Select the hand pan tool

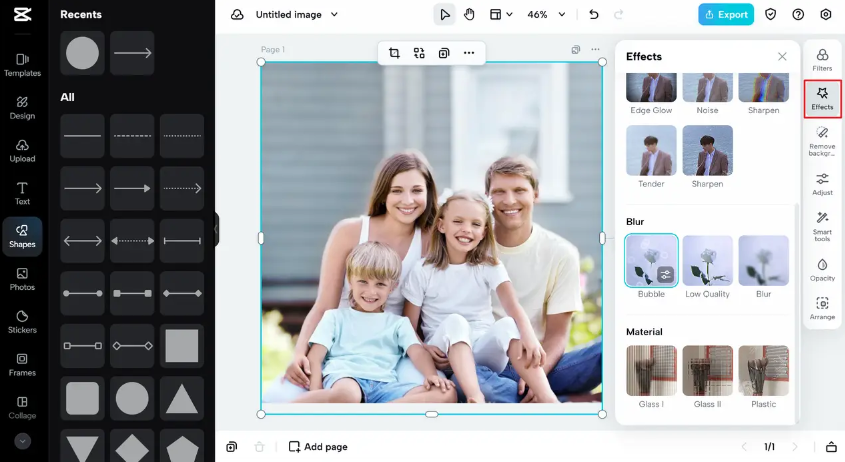469,15
